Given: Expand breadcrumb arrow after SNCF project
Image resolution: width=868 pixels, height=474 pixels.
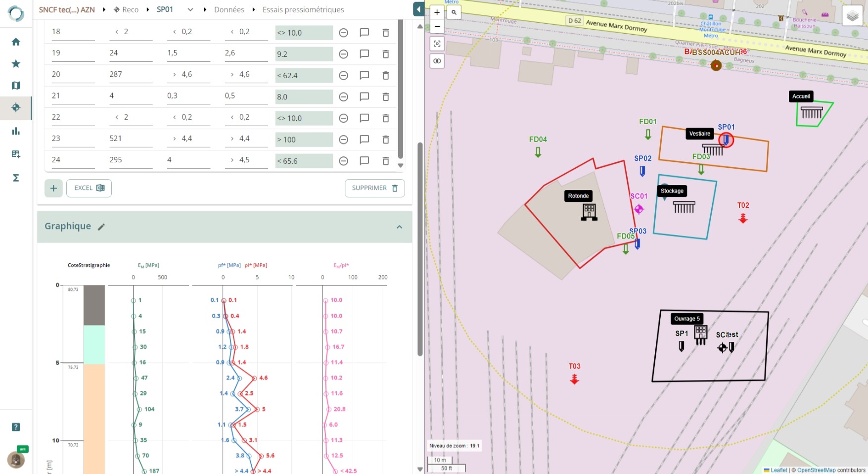Looking at the screenshot, I should [104, 10].
